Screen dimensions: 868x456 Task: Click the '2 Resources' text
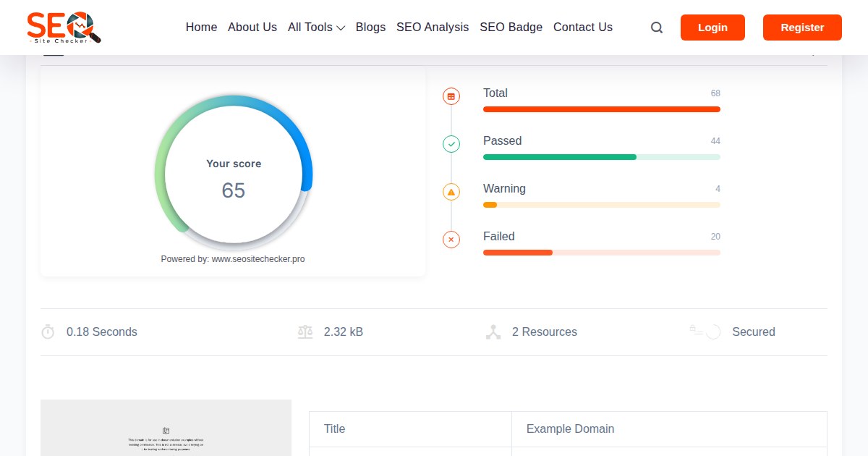[x=545, y=332]
